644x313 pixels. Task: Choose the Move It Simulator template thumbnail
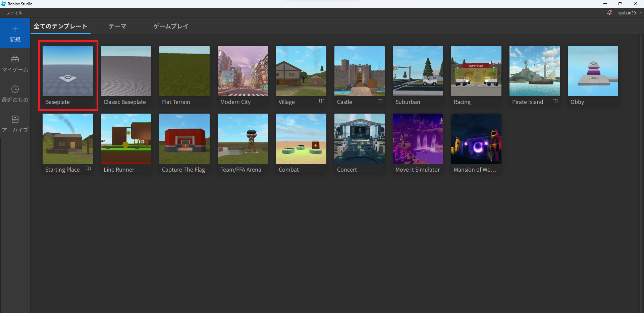point(418,139)
